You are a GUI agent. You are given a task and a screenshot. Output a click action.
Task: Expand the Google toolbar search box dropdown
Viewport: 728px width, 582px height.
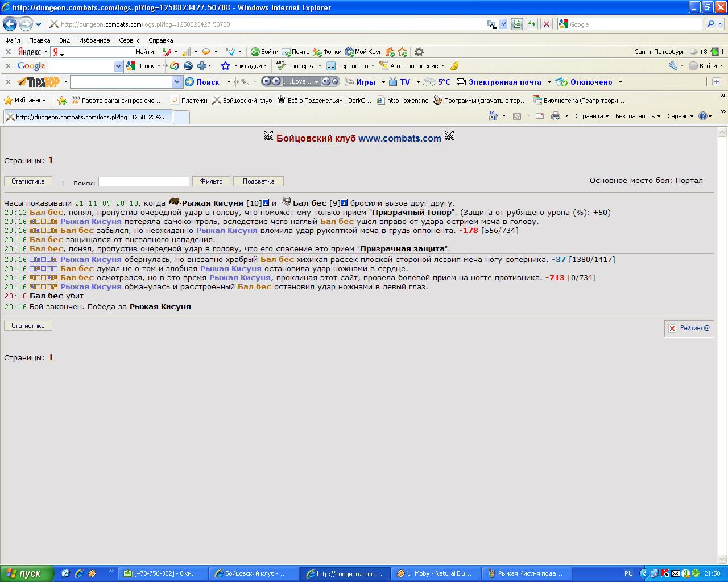point(118,66)
